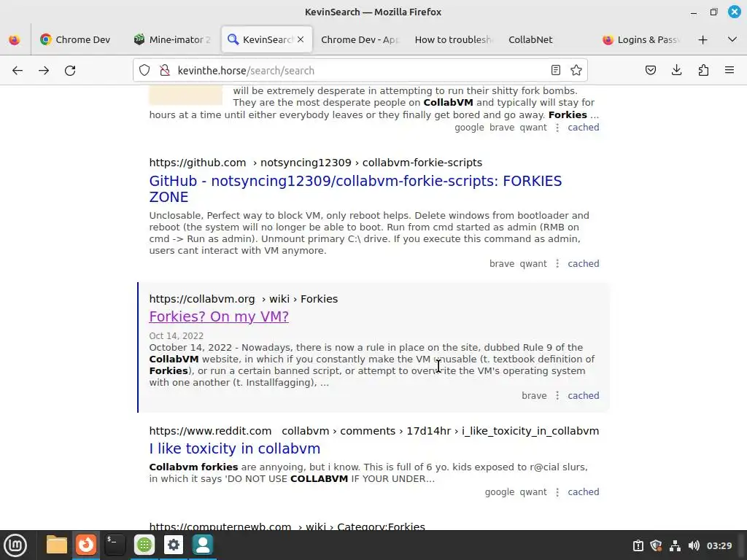Image resolution: width=747 pixels, height=560 pixels.
Task: List all tabs dropdown arrow
Action: [x=732, y=39]
